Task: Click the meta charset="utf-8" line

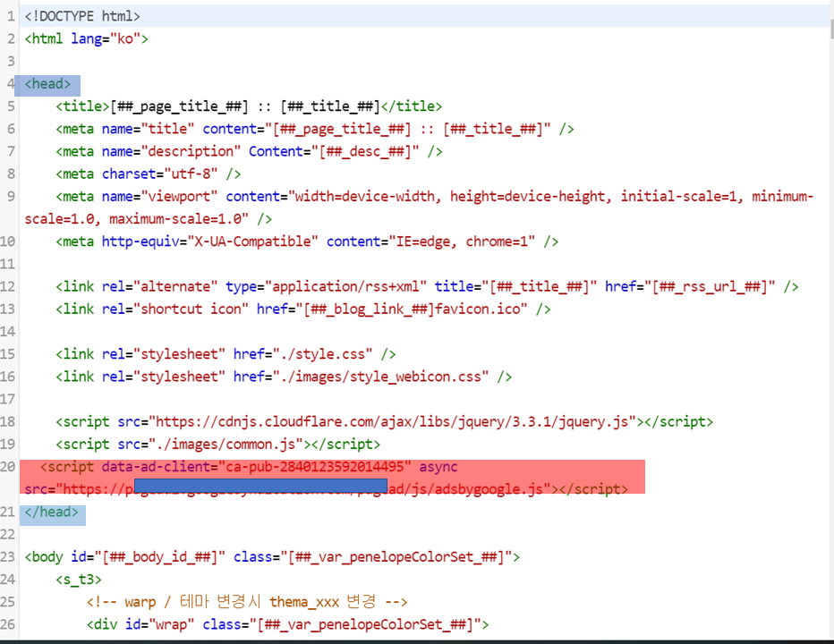Action: point(149,174)
